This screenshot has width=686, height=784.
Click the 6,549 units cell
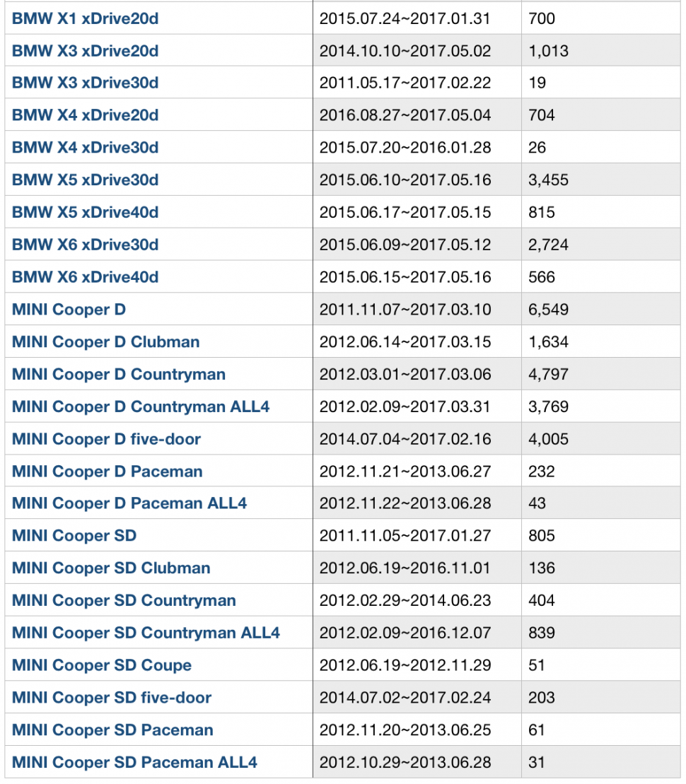click(548, 310)
